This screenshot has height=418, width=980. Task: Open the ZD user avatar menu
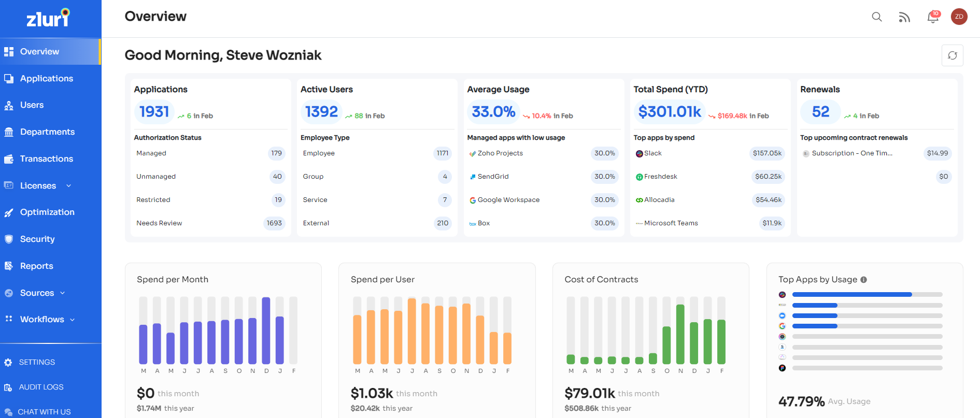(959, 17)
